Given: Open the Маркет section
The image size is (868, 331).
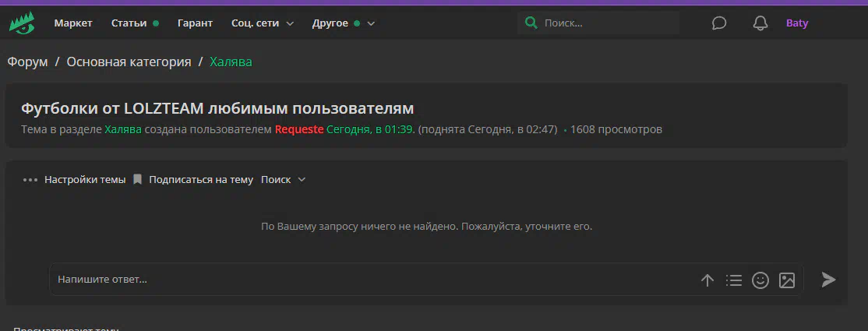Looking at the screenshot, I should coord(73,23).
